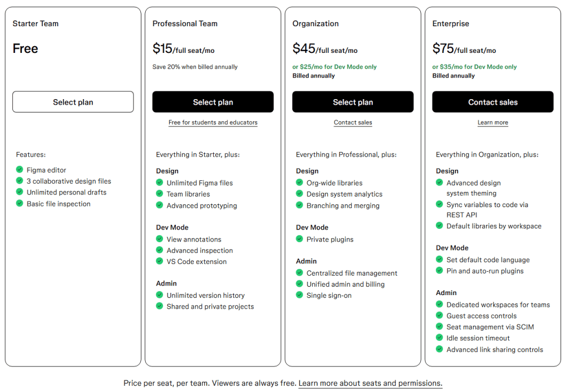Click the check icon beside Branching and merging
Screen dimensions: 570x392
[299, 205]
